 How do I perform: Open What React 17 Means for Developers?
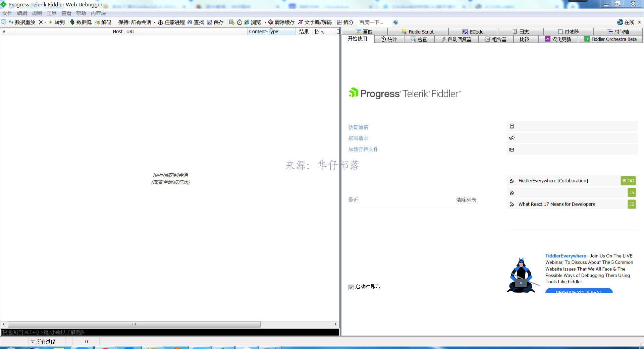[556, 204]
